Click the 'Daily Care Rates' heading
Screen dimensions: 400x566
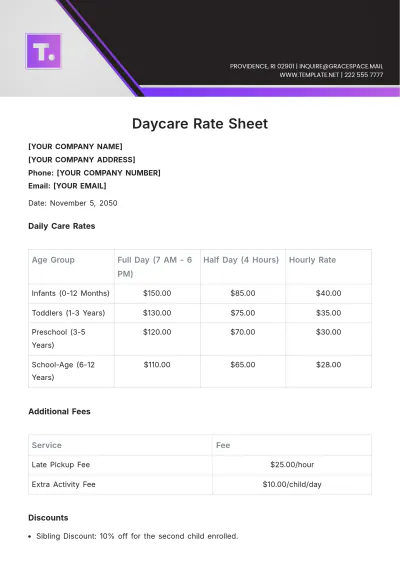tap(62, 226)
